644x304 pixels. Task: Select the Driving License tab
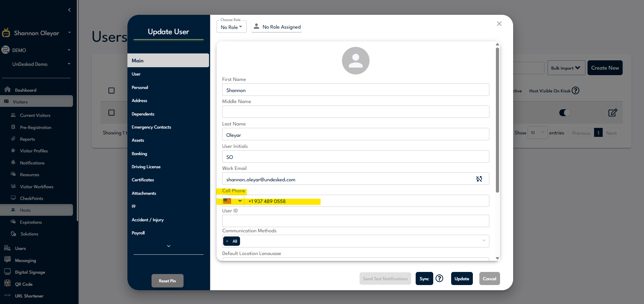coord(146,167)
